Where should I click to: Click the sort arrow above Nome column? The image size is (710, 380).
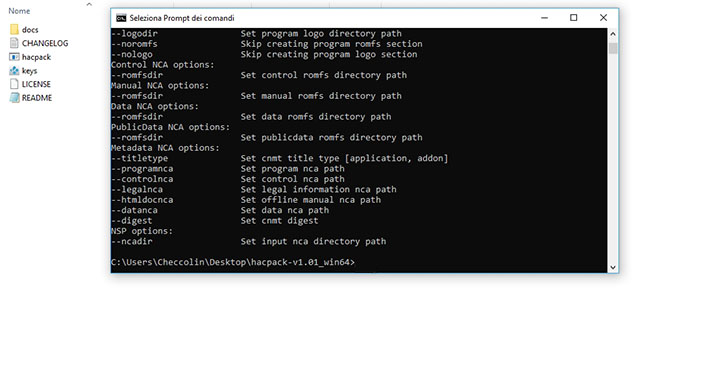(89, 5)
